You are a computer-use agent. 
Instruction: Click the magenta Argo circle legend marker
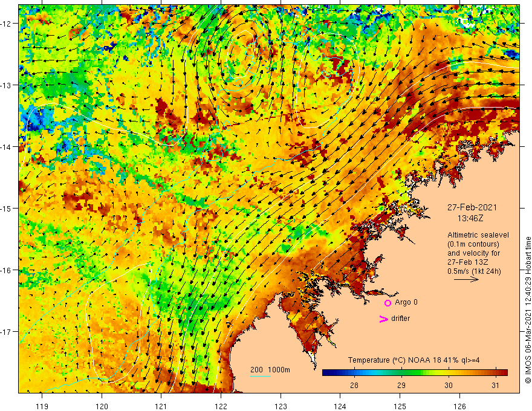[x=388, y=303]
